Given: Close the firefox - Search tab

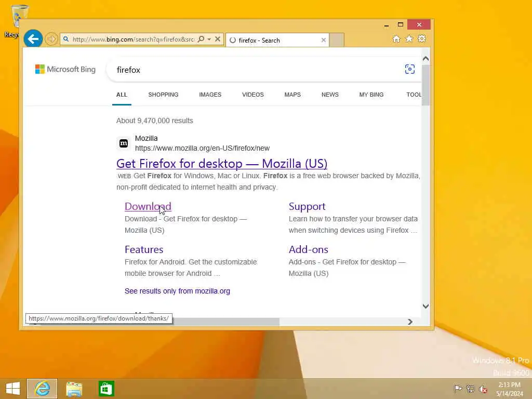Looking at the screenshot, I should point(323,41).
